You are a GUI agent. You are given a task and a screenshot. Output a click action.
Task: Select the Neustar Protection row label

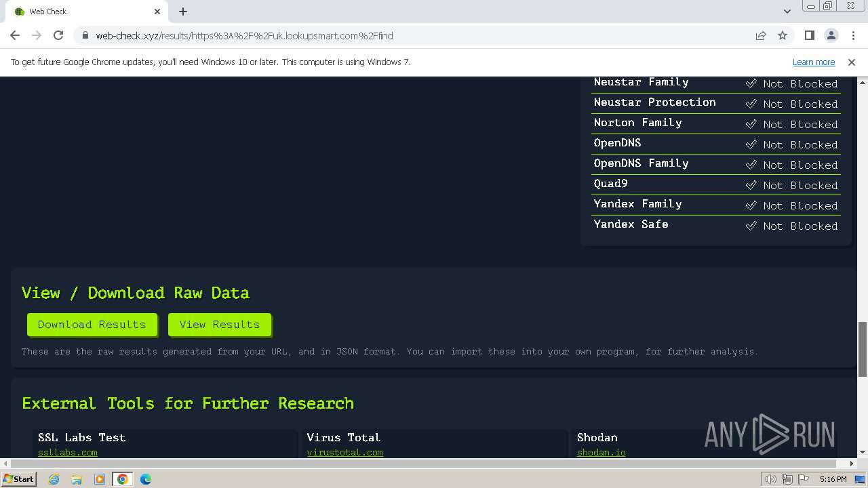(x=654, y=102)
